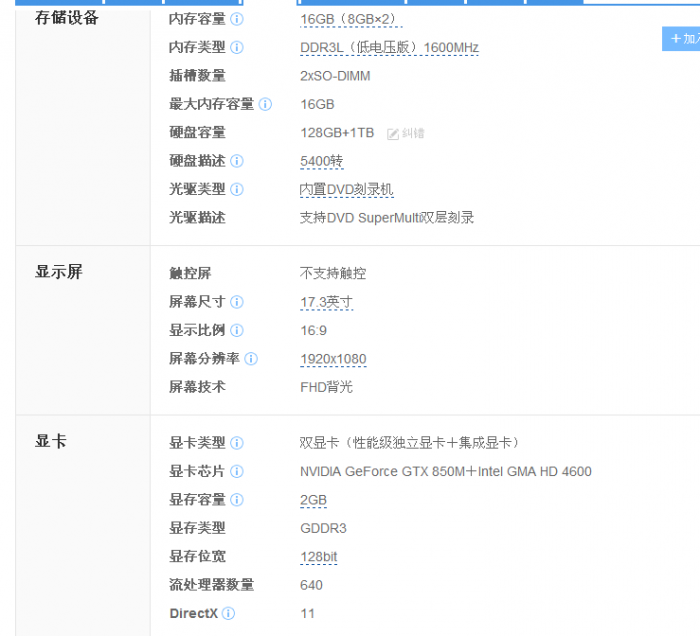Show the info tooltip icon for 光驱类型
This screenshot has width=700, height=636.
point(237,189)
